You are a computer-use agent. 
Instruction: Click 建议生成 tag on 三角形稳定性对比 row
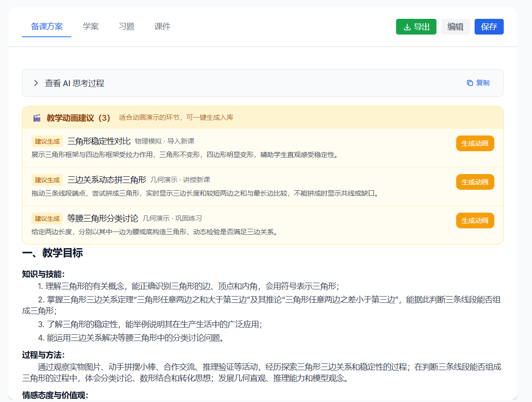click(x=47, y=141)
